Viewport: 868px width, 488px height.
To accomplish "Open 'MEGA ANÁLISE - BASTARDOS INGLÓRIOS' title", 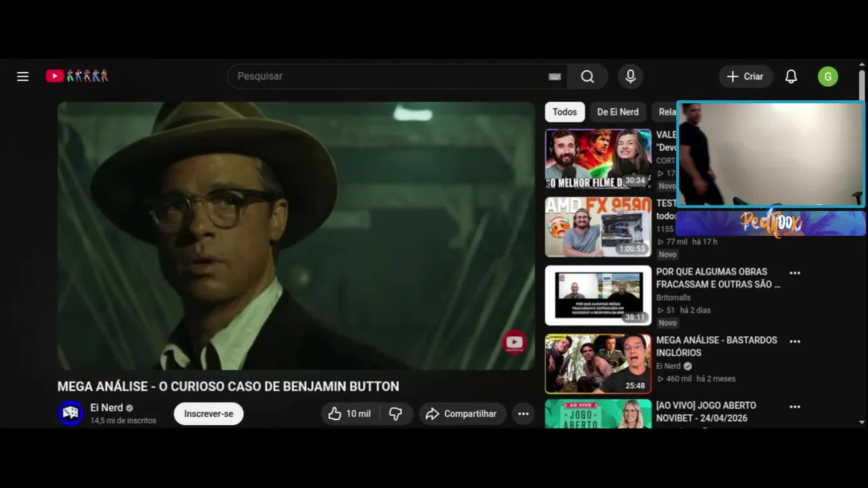I will tap(717, 346).
